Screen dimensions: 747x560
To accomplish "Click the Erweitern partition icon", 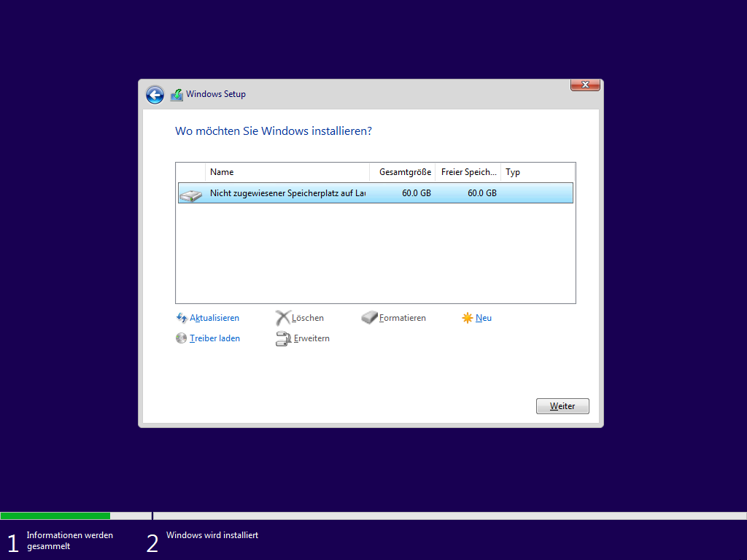I will click(283, 338).
